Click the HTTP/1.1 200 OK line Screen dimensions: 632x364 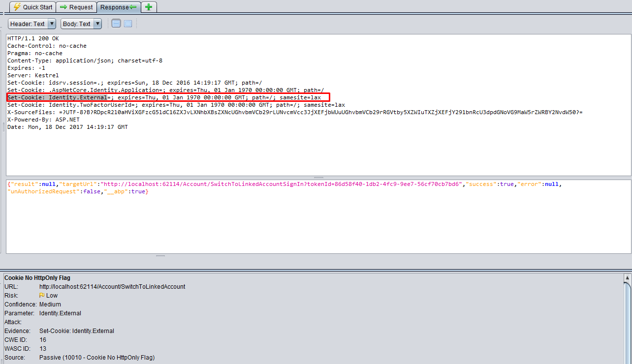[33, 38]
